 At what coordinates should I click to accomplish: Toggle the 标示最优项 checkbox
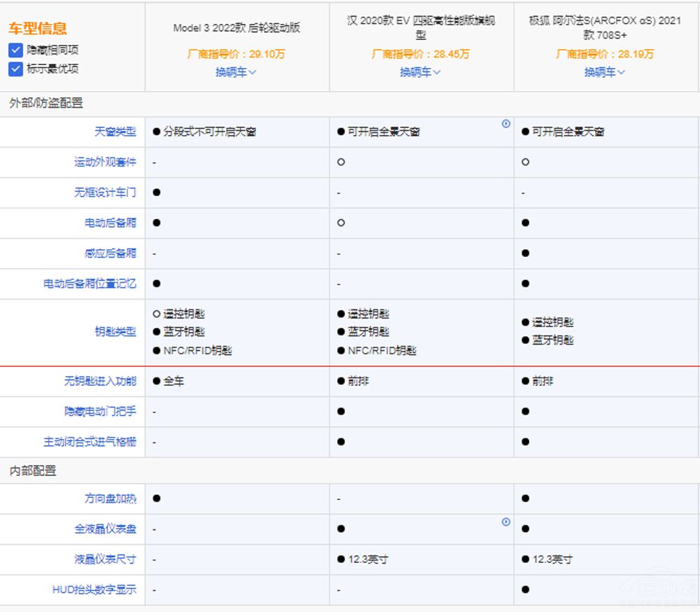click(15, 69)
